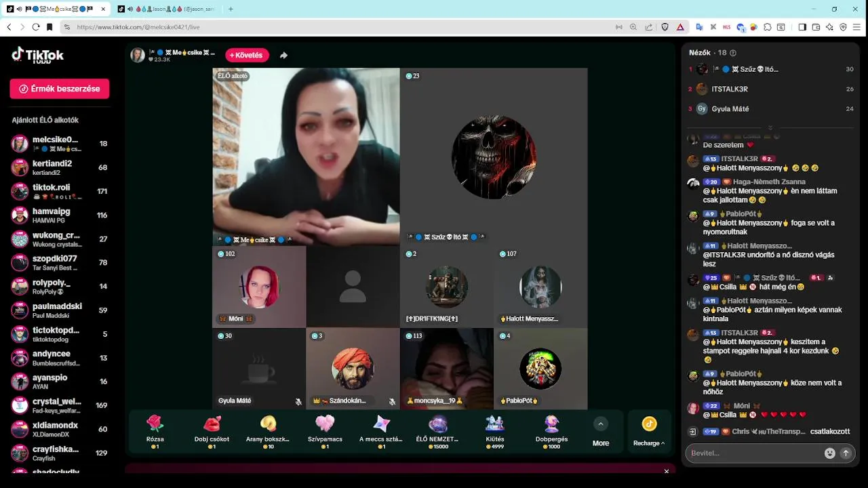This screenshot has height=488, width=868.
Task: Click the Brave Rewards triangle icon
Action: coord(680,27)
